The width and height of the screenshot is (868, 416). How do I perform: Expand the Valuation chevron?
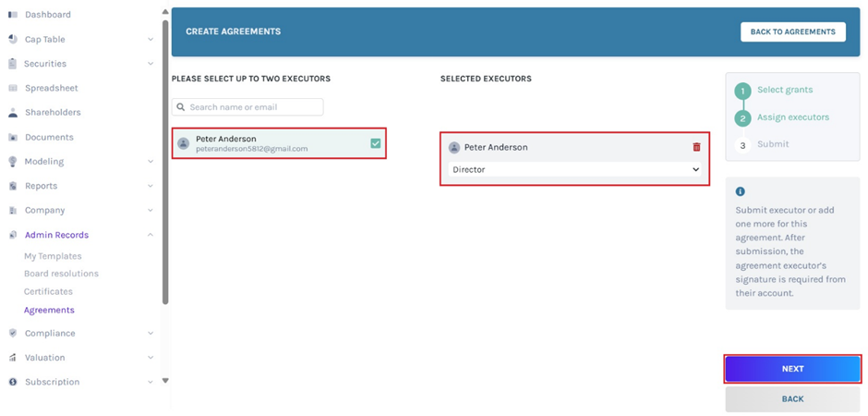tap(151, 358)
